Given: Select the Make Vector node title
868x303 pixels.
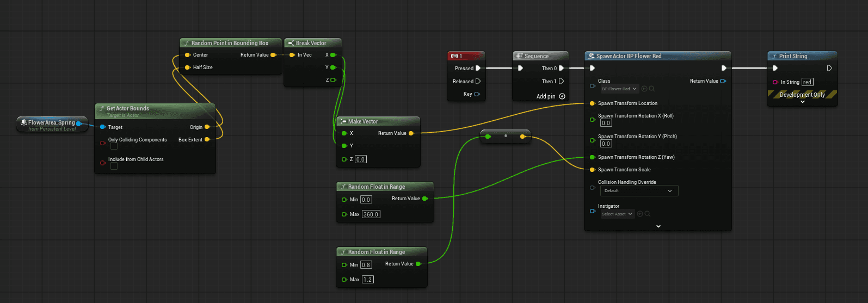Looking at the screenshot, I should pos(363,121).
